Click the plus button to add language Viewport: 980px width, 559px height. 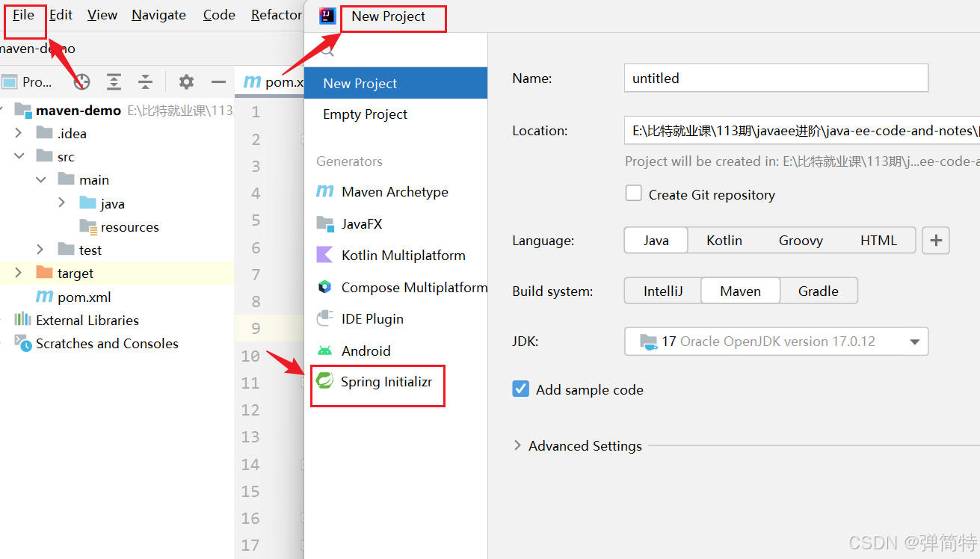936,241
